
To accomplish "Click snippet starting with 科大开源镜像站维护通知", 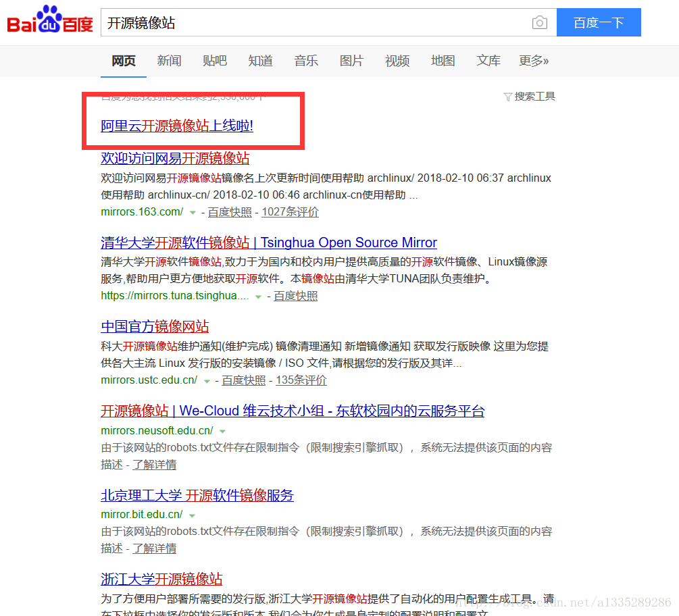I will 325,355.
